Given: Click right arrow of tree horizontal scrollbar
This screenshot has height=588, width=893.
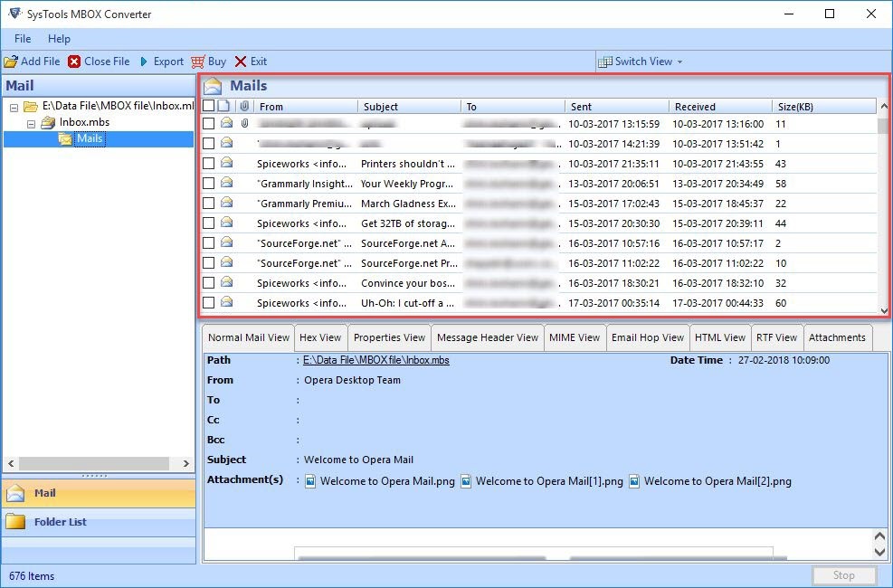Looking at the screenshot, I should point(185,463).
